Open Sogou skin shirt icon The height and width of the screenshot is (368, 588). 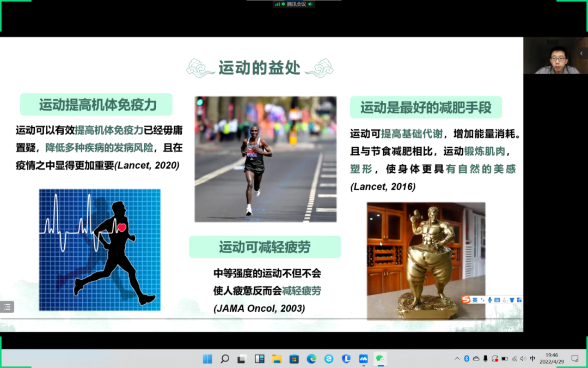pos(512,300)
